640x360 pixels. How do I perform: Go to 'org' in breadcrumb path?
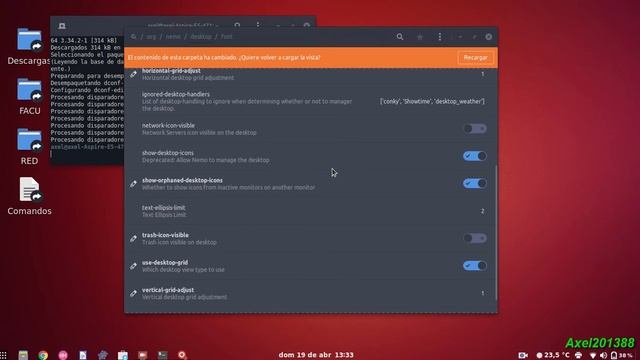[x=151, y=37]
